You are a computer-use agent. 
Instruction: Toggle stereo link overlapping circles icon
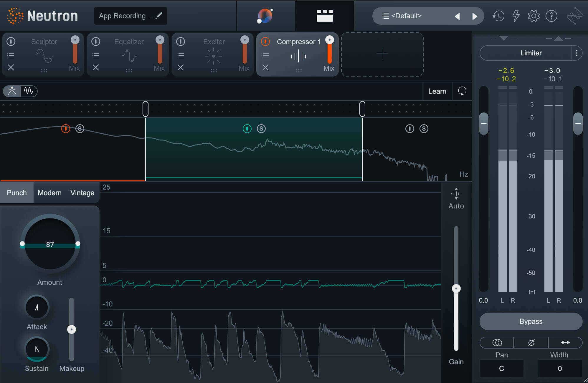click(497, 343)
